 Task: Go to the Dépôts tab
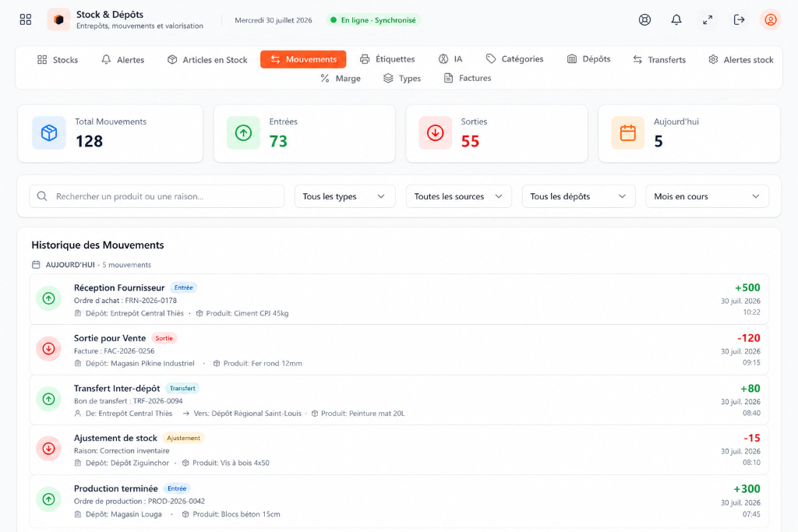coord(589,59)
